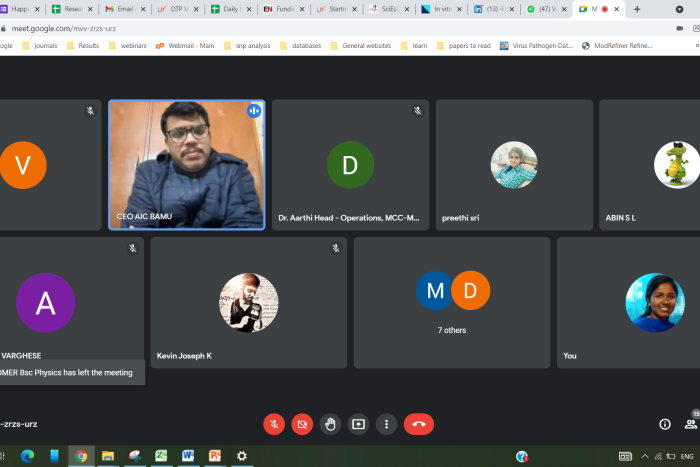Click the meet.google.com address bar
Screen dimensions: 700x467
300,28
